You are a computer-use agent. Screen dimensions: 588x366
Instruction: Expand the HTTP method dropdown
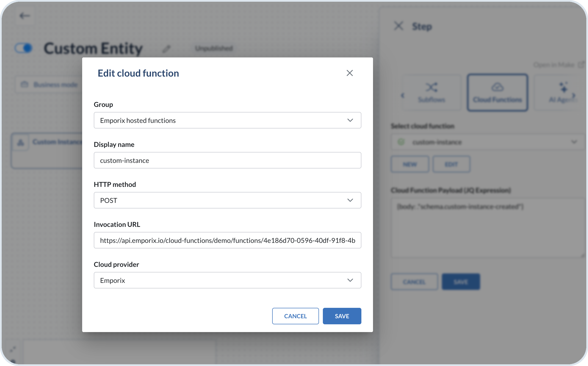(227, 200)
